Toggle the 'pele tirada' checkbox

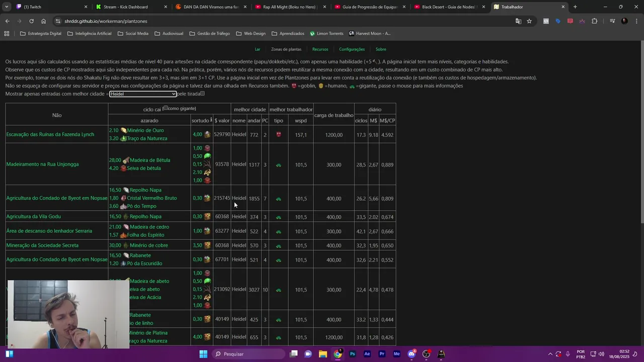click(202, 94)
